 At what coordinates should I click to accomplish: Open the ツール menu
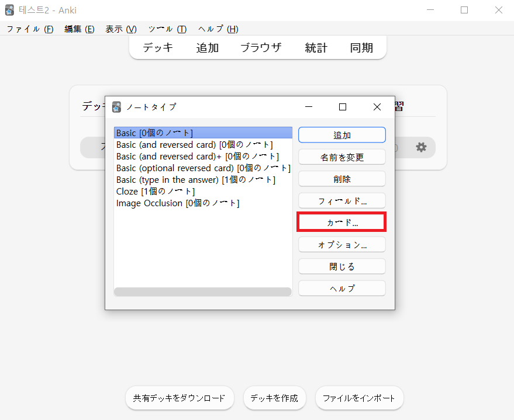(x=167, y=29)
